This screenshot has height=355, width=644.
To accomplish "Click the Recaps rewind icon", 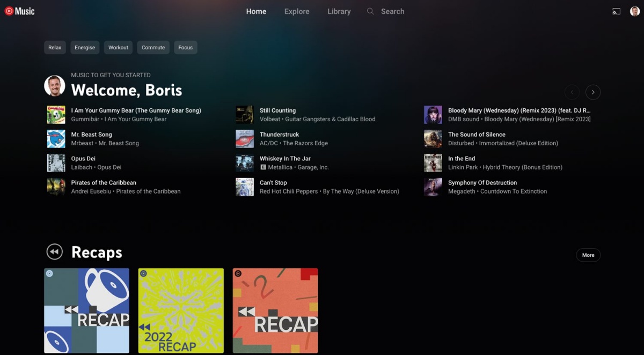I will tap(55, 252).
